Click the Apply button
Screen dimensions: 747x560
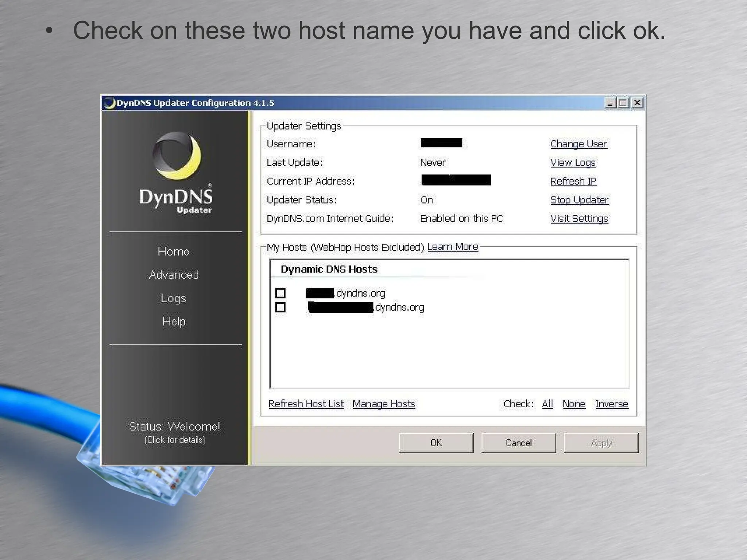pyautogui.click(x=601, y=443)
